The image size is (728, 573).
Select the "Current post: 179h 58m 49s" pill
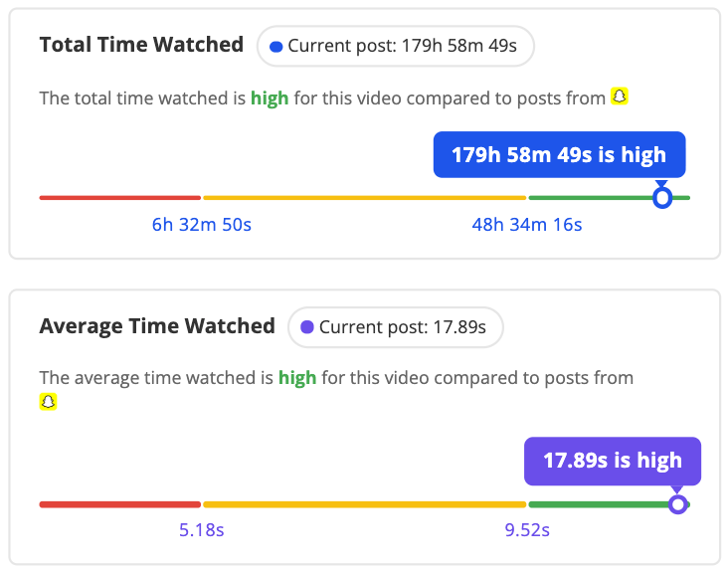pos(396,46)
